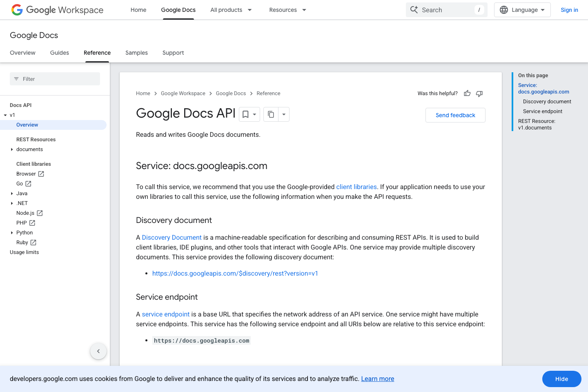588x392 pixels.
Task: Click the copy page link icon
Action: click(271, 114)
